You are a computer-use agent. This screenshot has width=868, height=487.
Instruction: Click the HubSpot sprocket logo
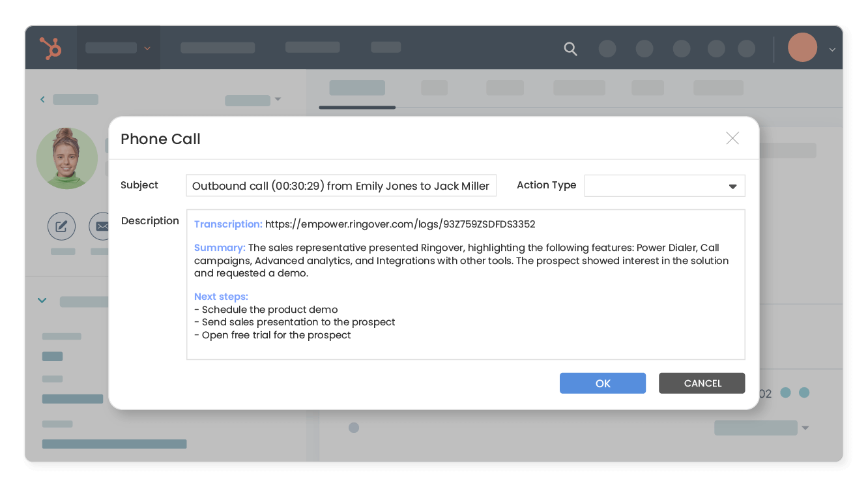tap(50, 48)
